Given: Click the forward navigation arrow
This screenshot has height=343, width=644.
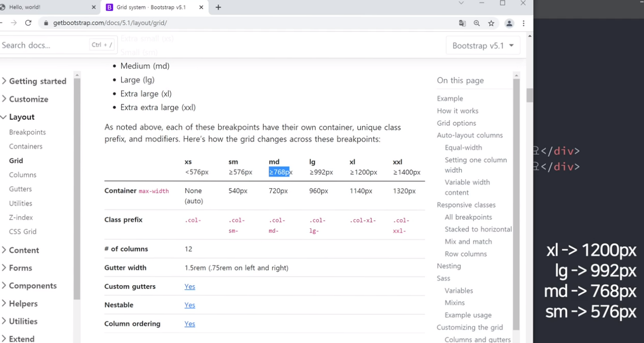Looking at the screenshot, I should [14, 23].
